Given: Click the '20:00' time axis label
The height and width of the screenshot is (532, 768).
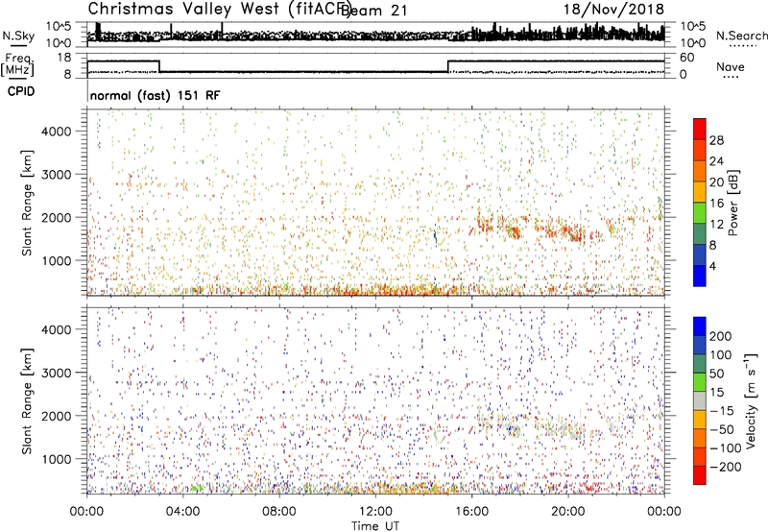Looking at the screenshot, I should [568, 512].
